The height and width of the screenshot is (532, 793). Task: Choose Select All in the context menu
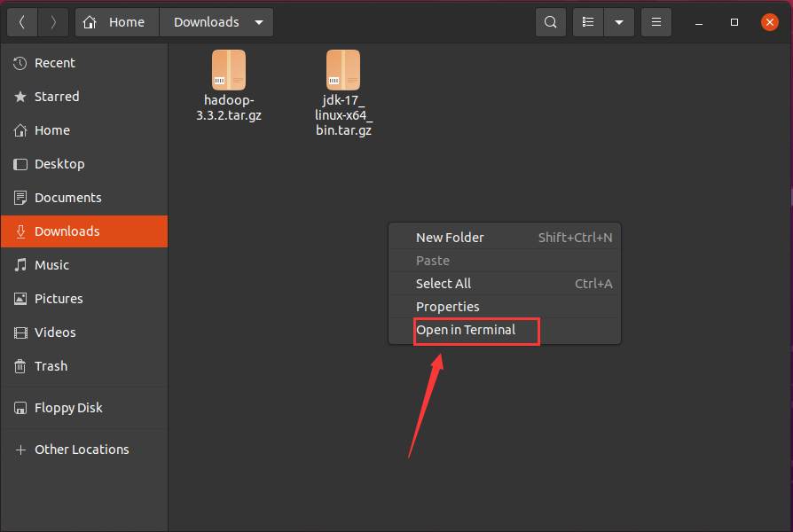click(505, 284)
